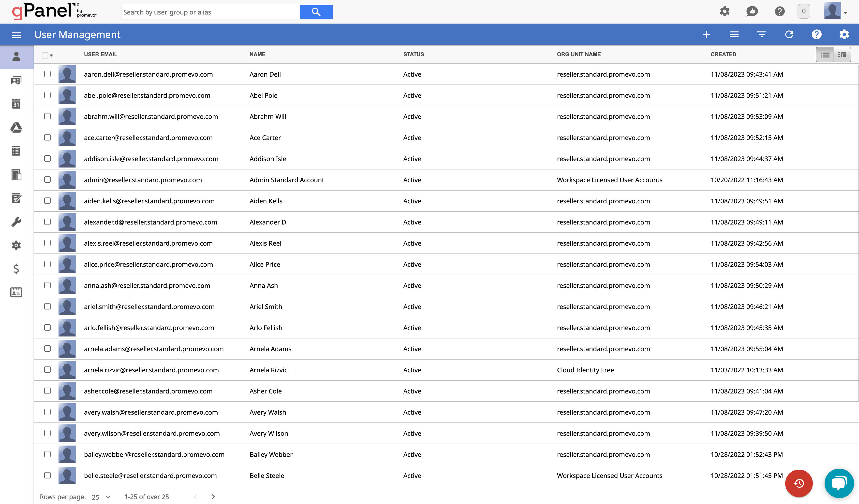The height and width of the screenshot is (504, 859).
Task: Expand the profile avatar dropdown menu
Action: pos(845,13)
